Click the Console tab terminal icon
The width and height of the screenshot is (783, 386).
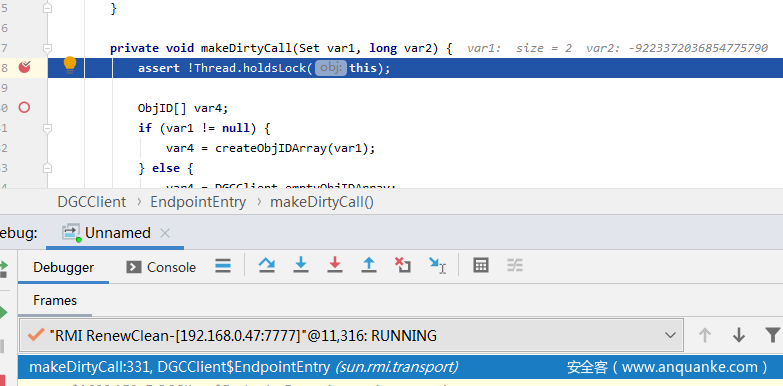[133, 267]
